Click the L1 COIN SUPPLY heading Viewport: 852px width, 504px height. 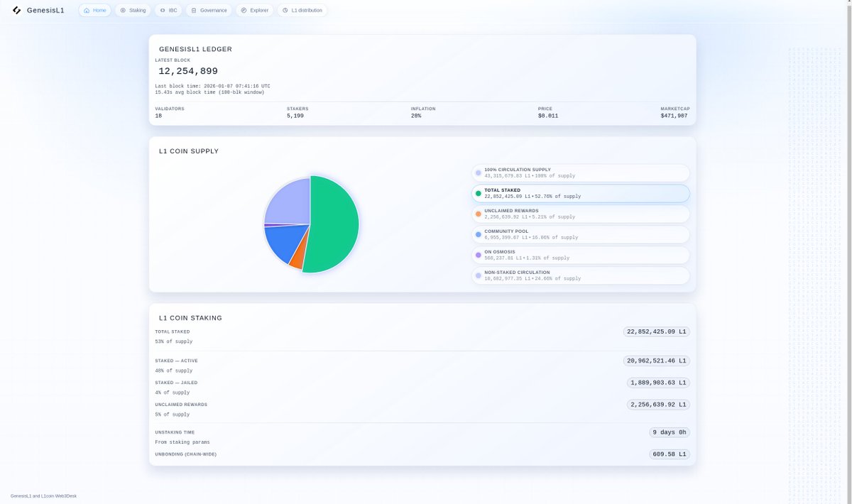(189, 151)
